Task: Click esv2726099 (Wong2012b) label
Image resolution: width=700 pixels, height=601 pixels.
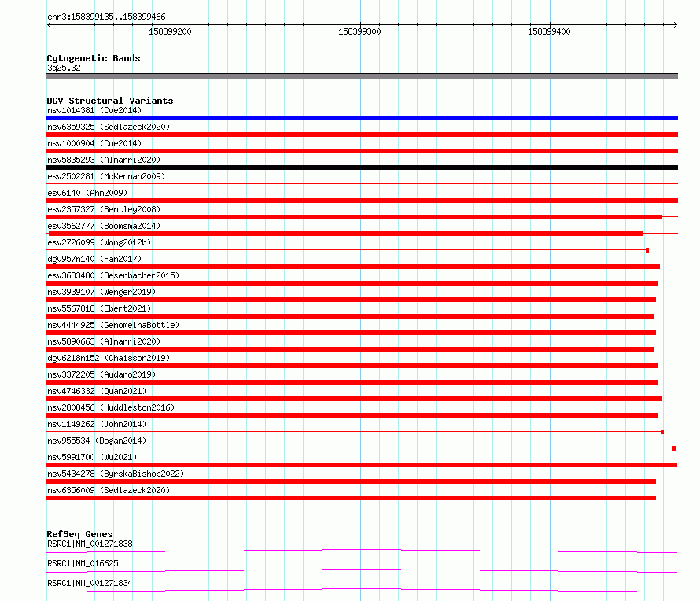Action: 99,242
